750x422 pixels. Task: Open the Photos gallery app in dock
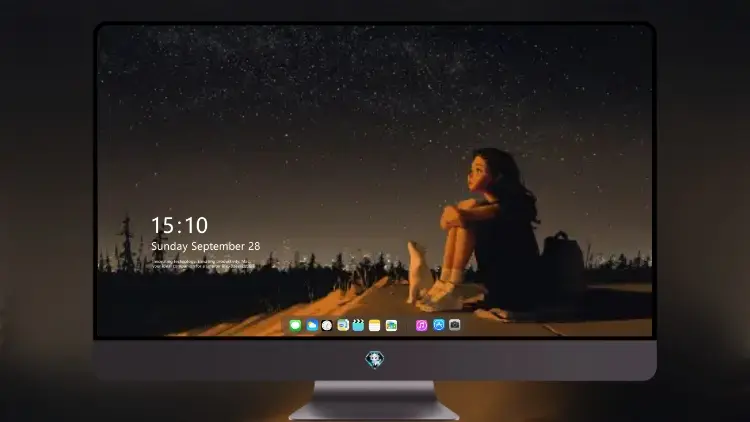pyautogui.click(x=391, y=326)
